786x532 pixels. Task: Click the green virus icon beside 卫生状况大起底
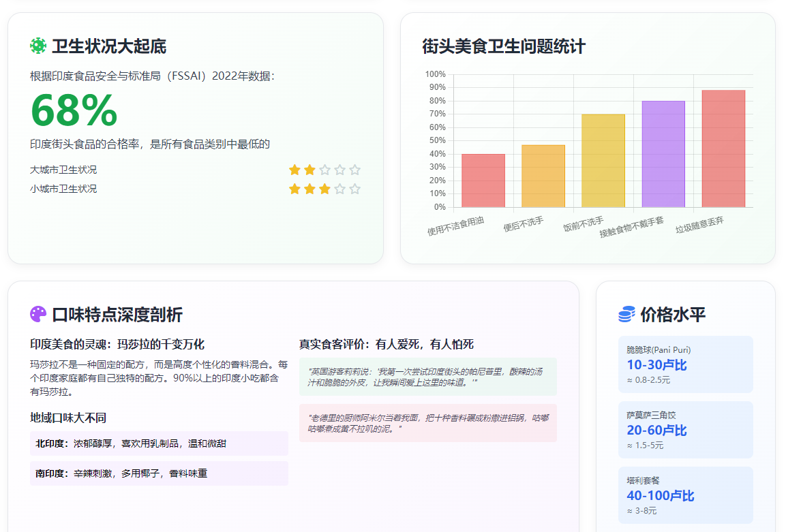tap(38, 46)
